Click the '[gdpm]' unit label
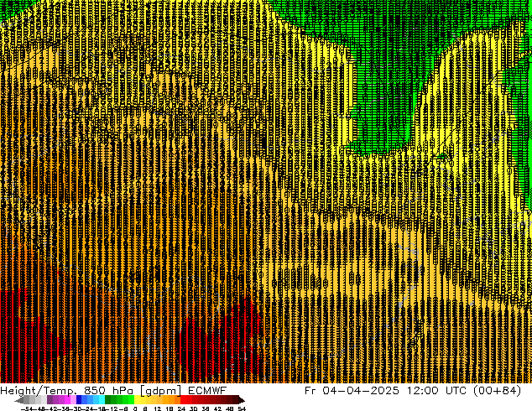The height and width of the screenshot is (411, 532). tap(161, 391)
